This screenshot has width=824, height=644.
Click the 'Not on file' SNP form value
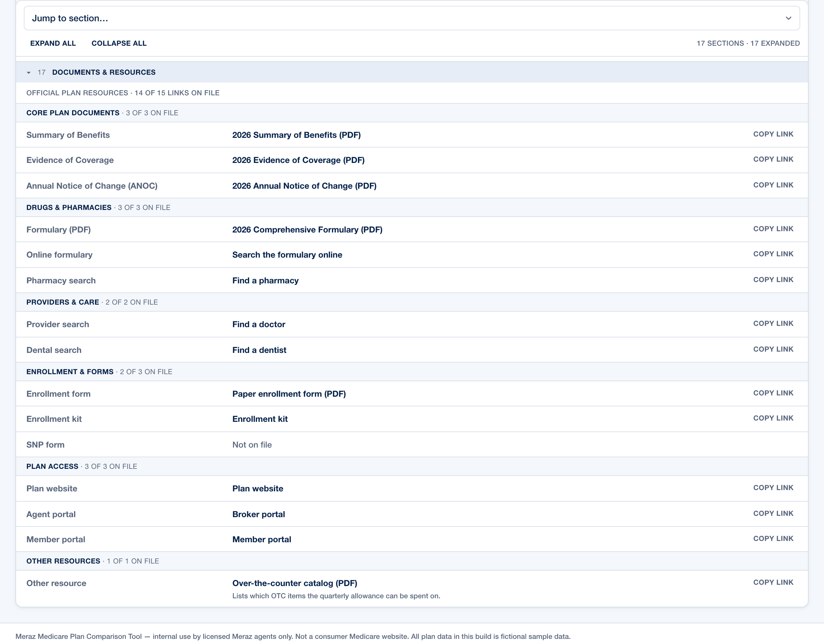252,445
